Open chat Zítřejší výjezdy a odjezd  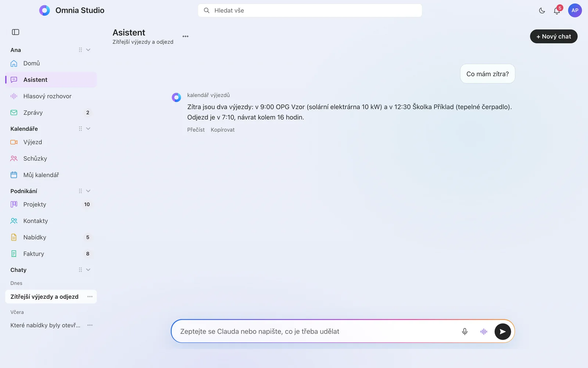tap(44, 297)
